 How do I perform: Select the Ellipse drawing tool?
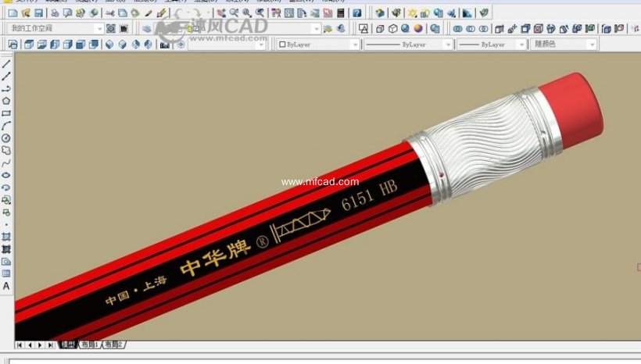pos(6,175)
